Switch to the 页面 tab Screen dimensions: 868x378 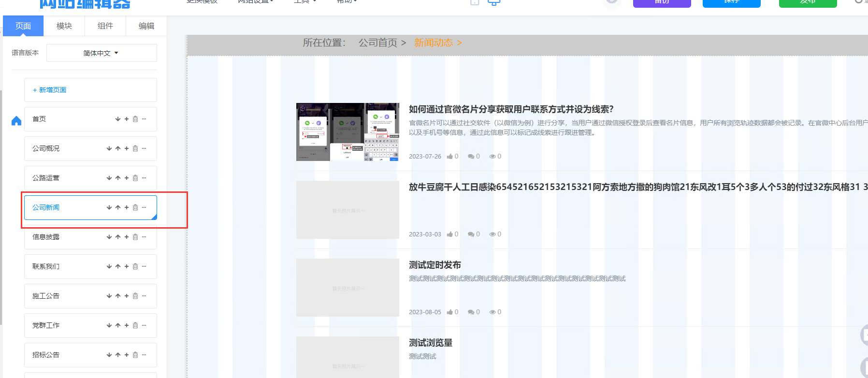(23, 26)
